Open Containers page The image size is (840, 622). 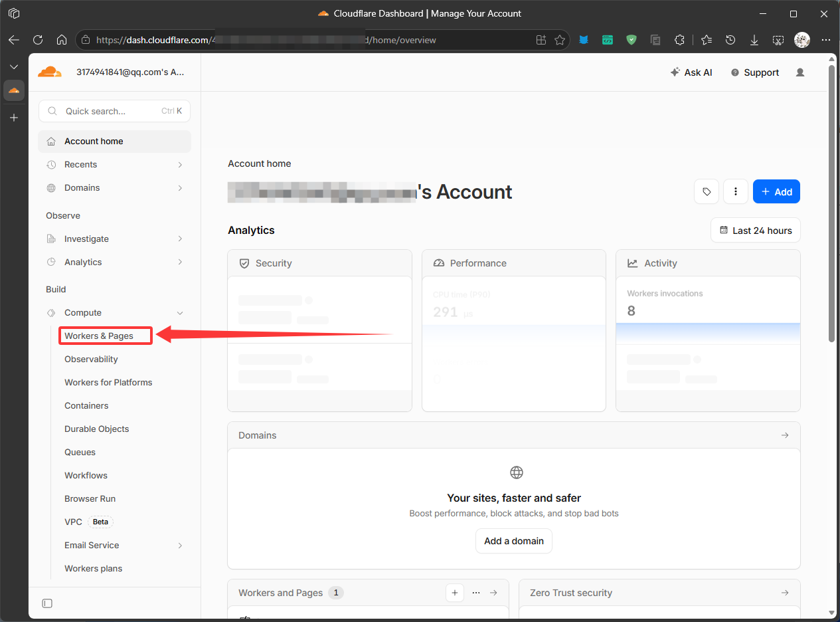click(x=86, y=406)
